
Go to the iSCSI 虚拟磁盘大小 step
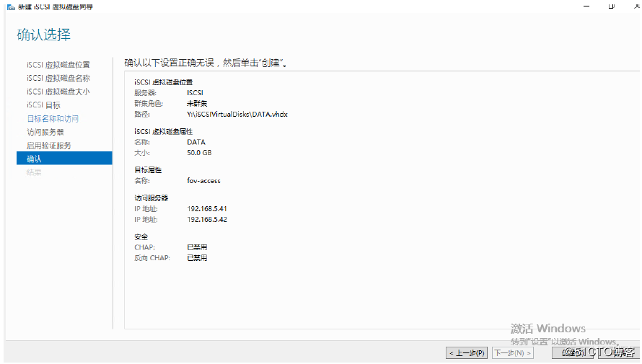[58, 92]
